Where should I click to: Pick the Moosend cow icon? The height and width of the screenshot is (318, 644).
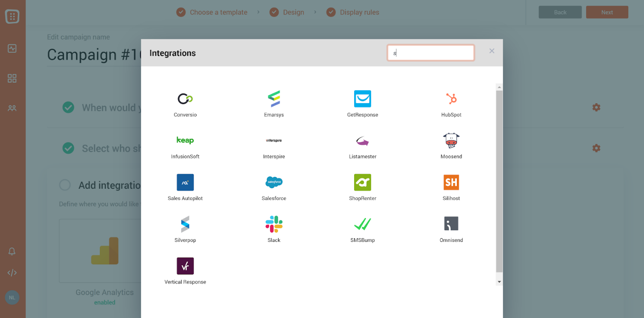coord(451,141)
